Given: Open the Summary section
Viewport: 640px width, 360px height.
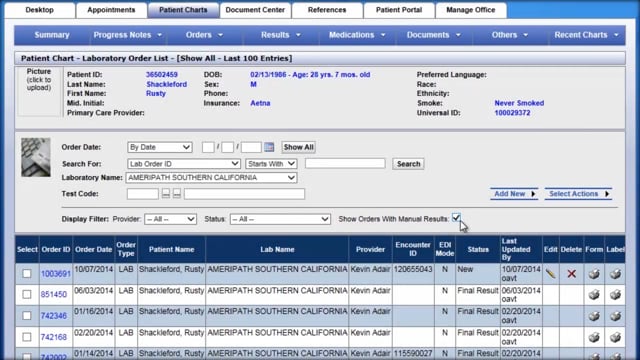Looking at the screenshot, I should [52, 35].
